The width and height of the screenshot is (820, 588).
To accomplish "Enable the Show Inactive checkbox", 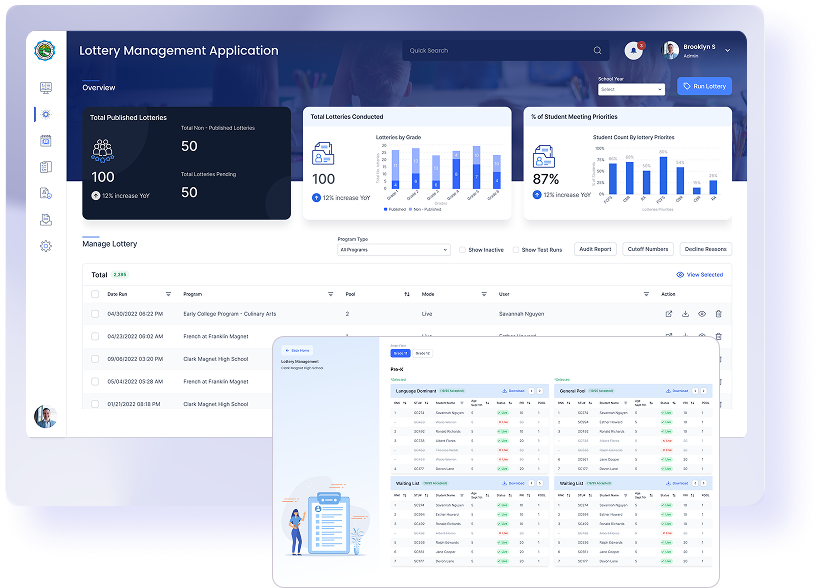I will (462, 250).
